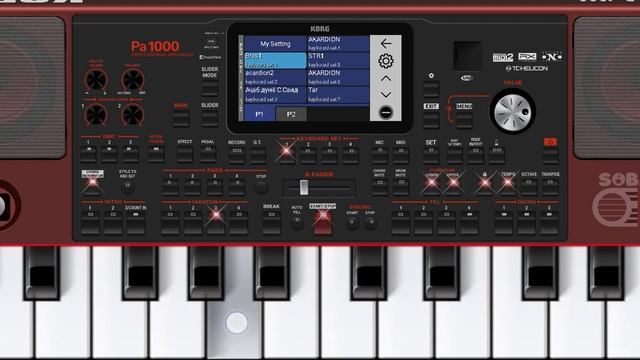Click the SYNCHRO STOP round button
This screenshot has height=360, width=640.
(370, 223)
